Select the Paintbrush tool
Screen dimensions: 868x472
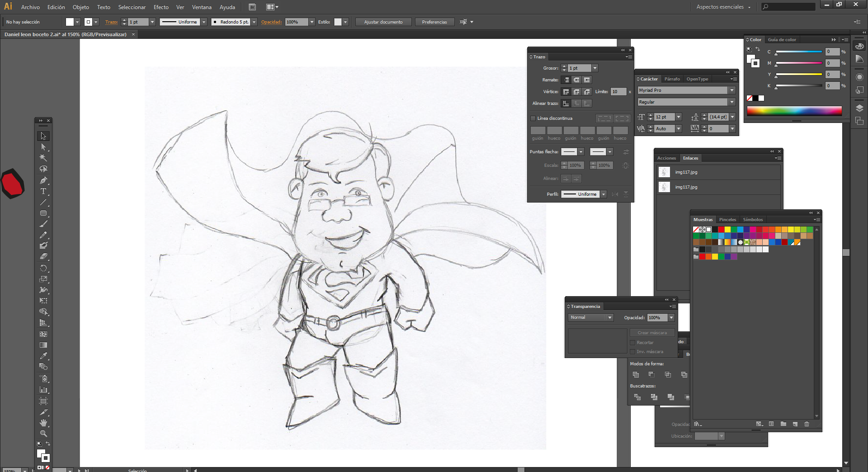(x=43, y=224)
